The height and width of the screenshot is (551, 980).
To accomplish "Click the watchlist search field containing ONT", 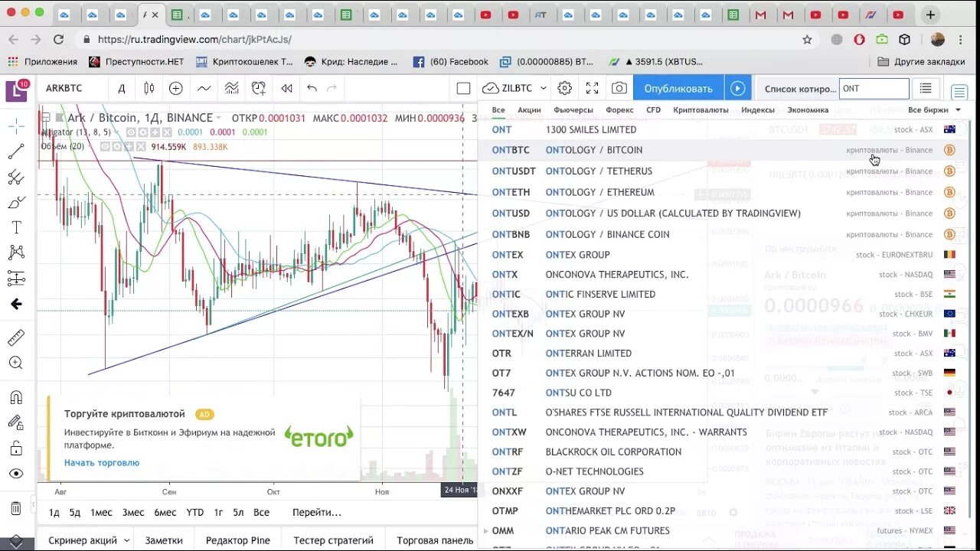I will pos(874,88).
